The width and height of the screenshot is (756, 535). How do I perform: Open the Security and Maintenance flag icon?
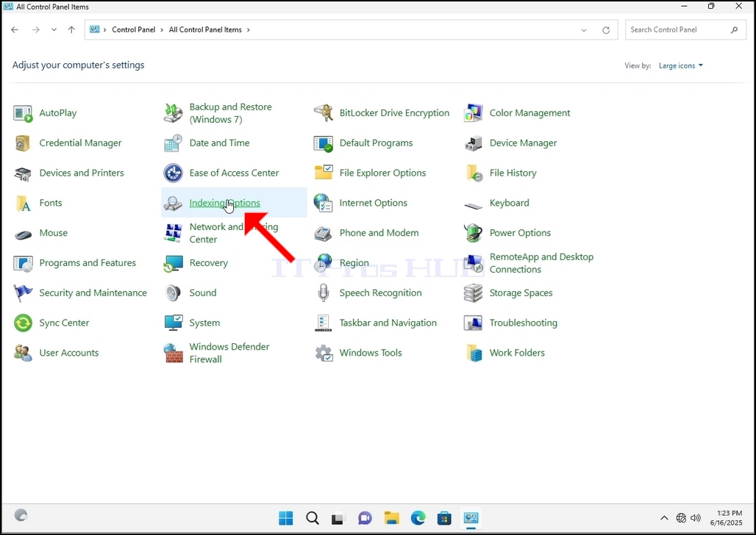[x=23, y=293]
